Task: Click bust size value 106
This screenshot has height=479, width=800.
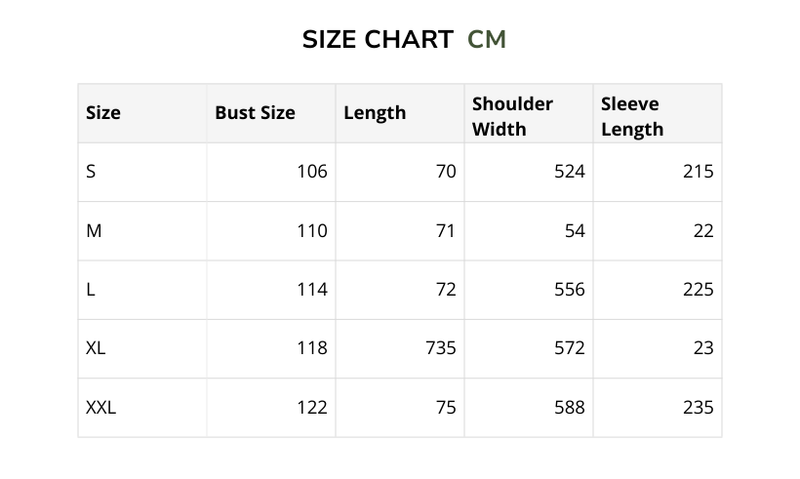Action: [312, 172]
